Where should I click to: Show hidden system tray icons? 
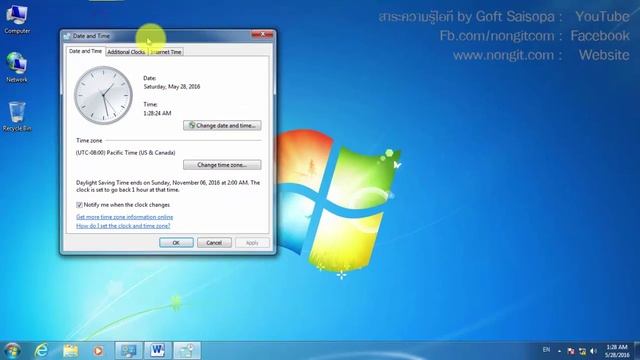[559, 351]
